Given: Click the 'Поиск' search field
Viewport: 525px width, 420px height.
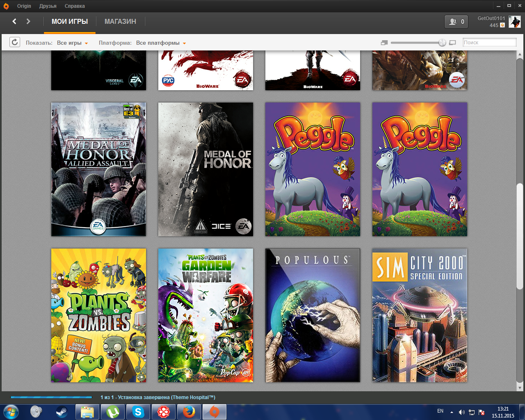Looking at the screenshot, I should [x=489, y=43].
